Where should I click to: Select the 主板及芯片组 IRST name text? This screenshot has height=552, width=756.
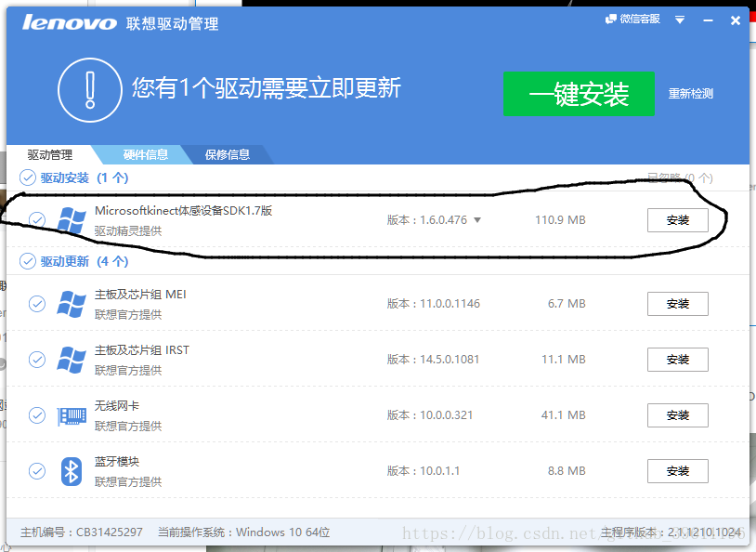(142, 349)
